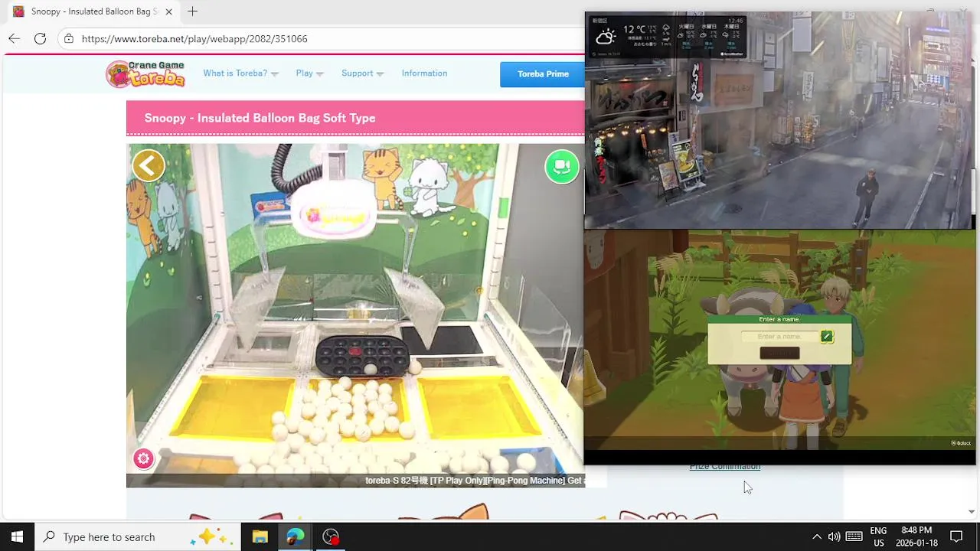Open the red circular app in taskbar
Viewport: 980px width, 551px height.
click(x=331, y=536)
